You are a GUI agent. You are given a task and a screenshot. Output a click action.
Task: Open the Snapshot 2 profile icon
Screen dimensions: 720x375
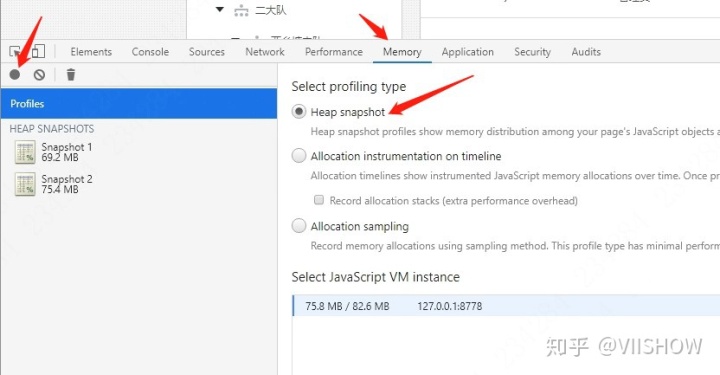tap(25, 184)
